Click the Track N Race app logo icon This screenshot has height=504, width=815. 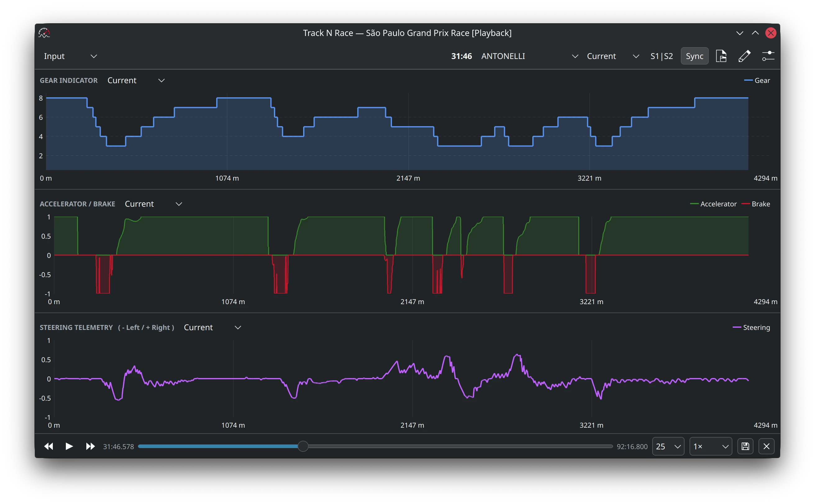[44, 33]
